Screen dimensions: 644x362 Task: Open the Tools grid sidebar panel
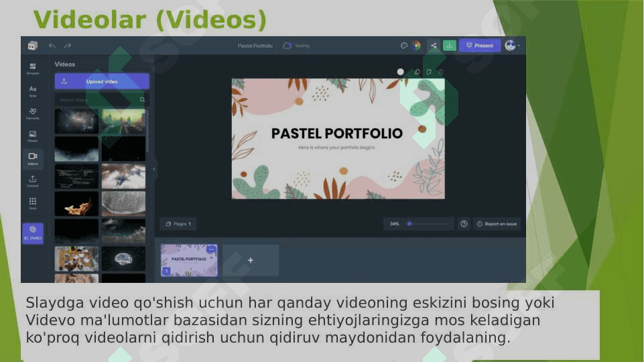(x=33, y=203)
